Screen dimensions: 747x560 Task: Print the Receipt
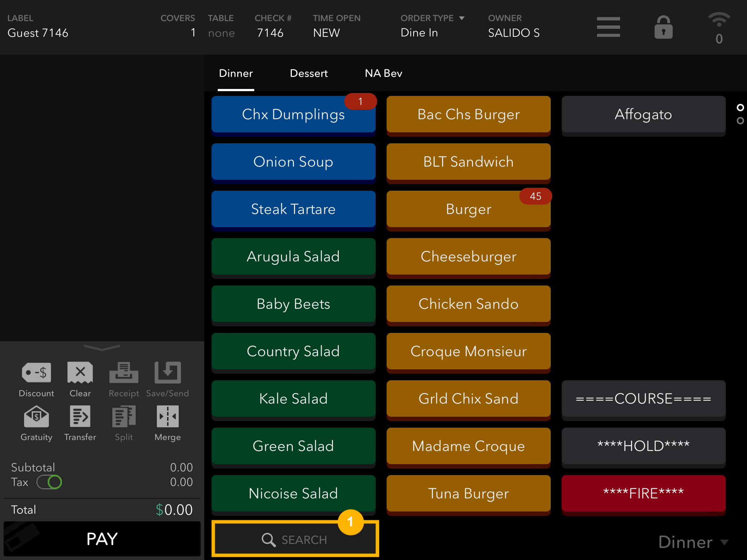124,380
